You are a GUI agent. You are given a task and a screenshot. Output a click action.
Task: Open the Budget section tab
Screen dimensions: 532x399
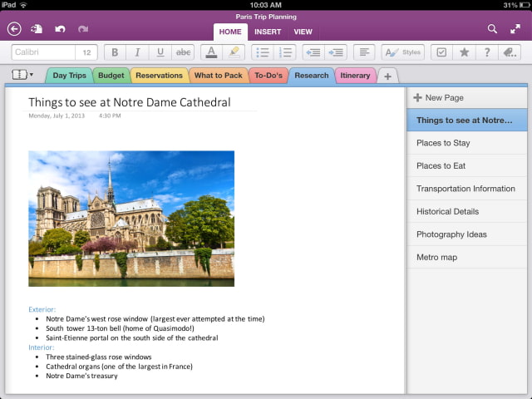point(111,76)
